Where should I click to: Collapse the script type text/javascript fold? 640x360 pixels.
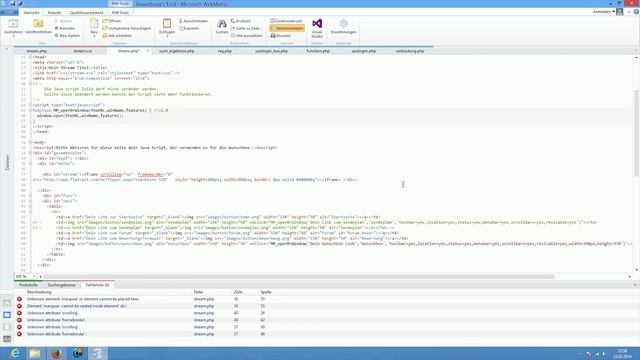(30, 105)
